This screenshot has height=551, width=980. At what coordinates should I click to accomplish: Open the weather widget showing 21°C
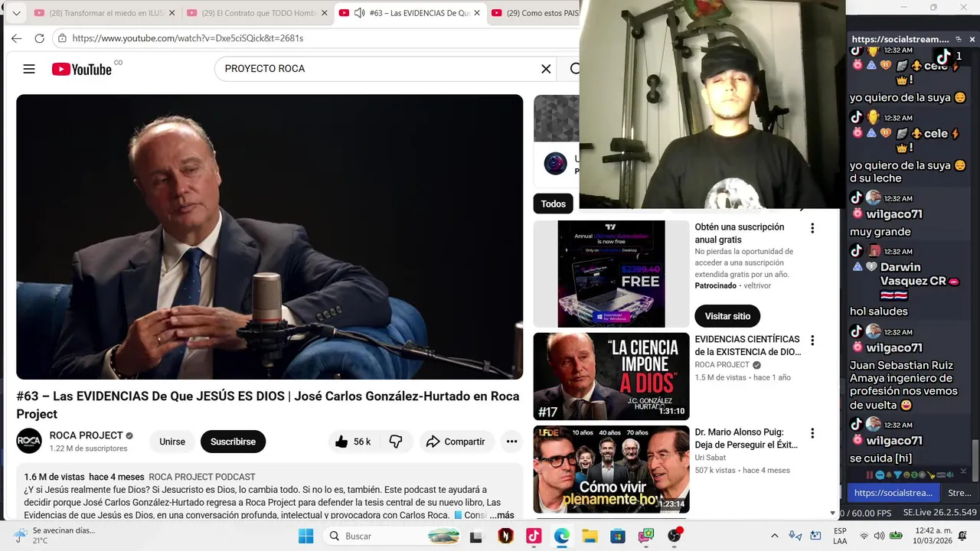pos(54,536)
